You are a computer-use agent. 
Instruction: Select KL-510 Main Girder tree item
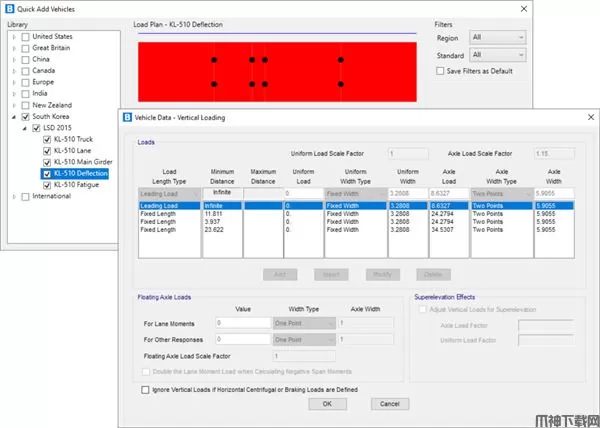[86, 162]
